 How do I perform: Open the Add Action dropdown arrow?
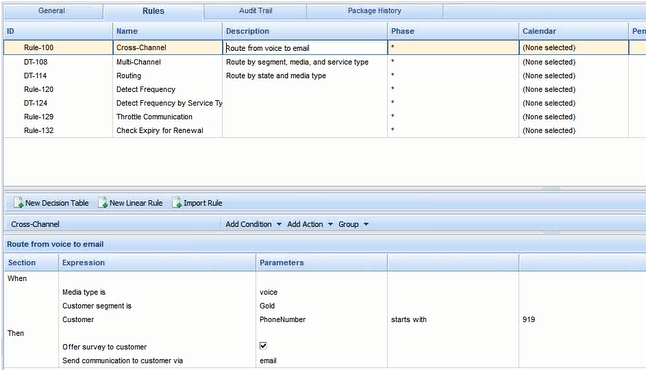click(x=330, y=224)
